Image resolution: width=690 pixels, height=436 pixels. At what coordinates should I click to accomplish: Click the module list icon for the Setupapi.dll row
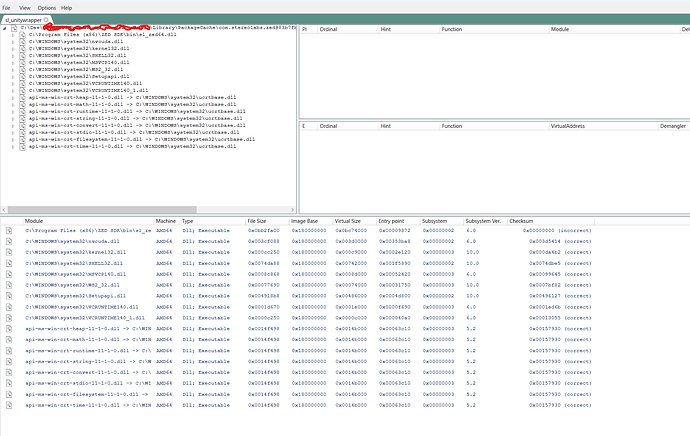pos(9,296)
